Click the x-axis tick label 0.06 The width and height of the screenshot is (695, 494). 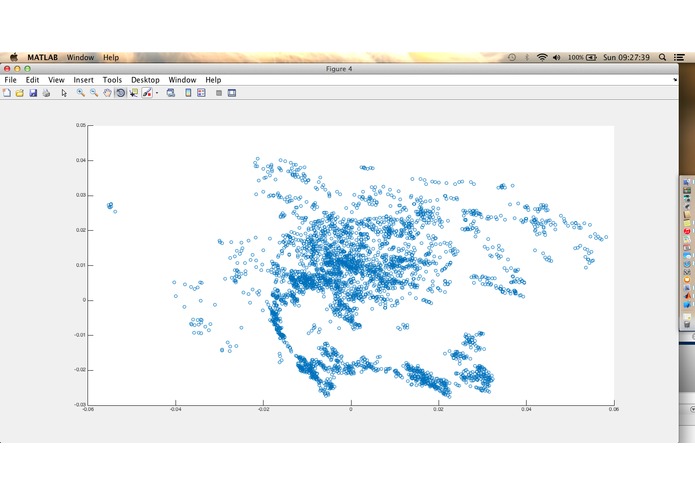pos(613,409)
